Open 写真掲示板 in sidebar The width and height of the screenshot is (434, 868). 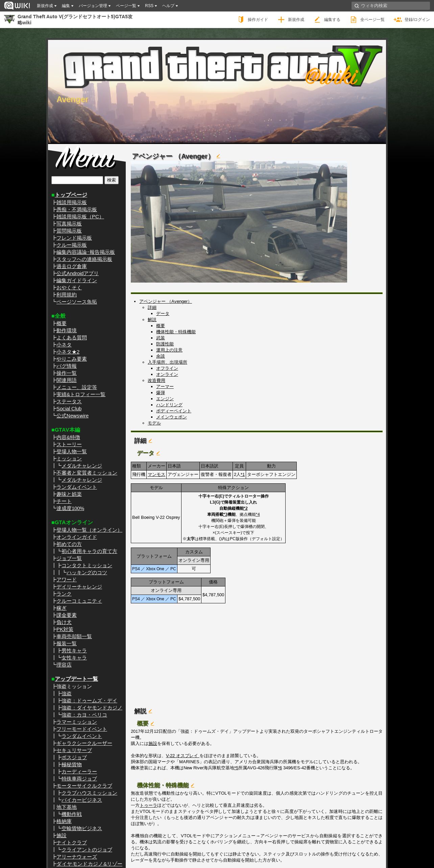69,224
